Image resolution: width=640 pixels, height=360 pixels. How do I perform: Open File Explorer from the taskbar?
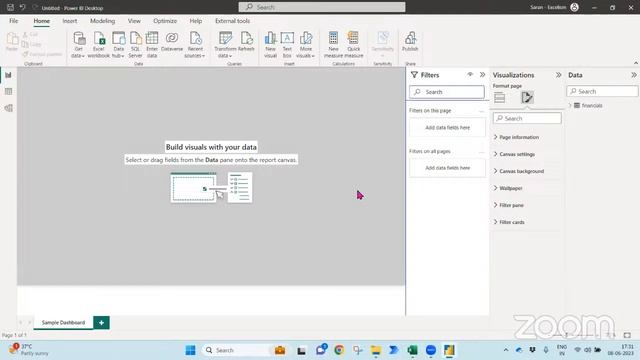pos(376,350)
